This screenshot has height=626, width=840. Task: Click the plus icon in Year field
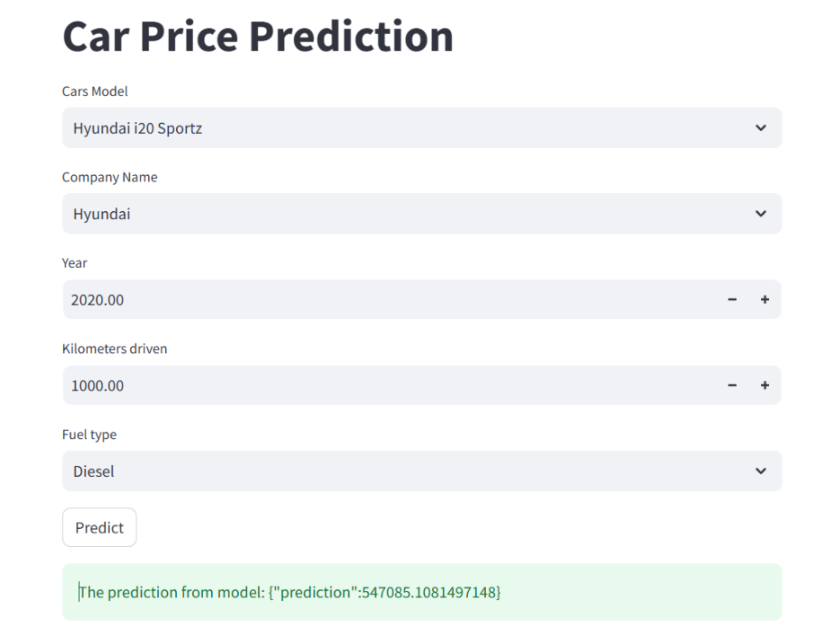click(765, 300)
